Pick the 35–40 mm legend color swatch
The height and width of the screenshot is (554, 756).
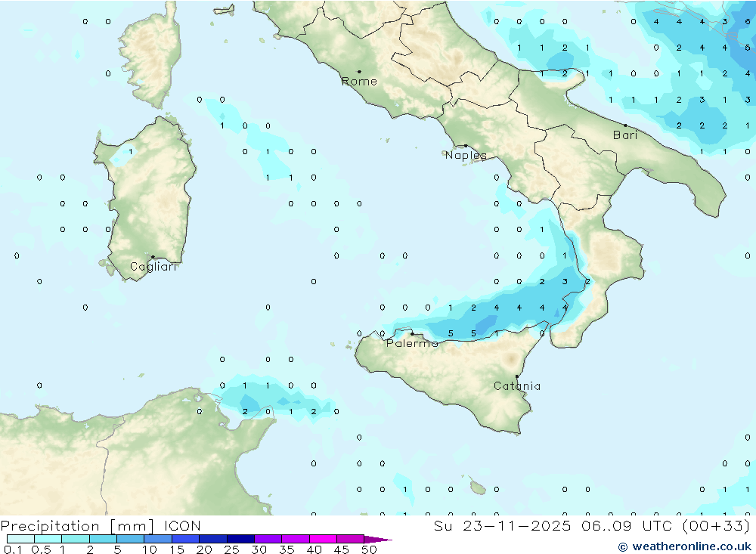[x=296, y=539]
